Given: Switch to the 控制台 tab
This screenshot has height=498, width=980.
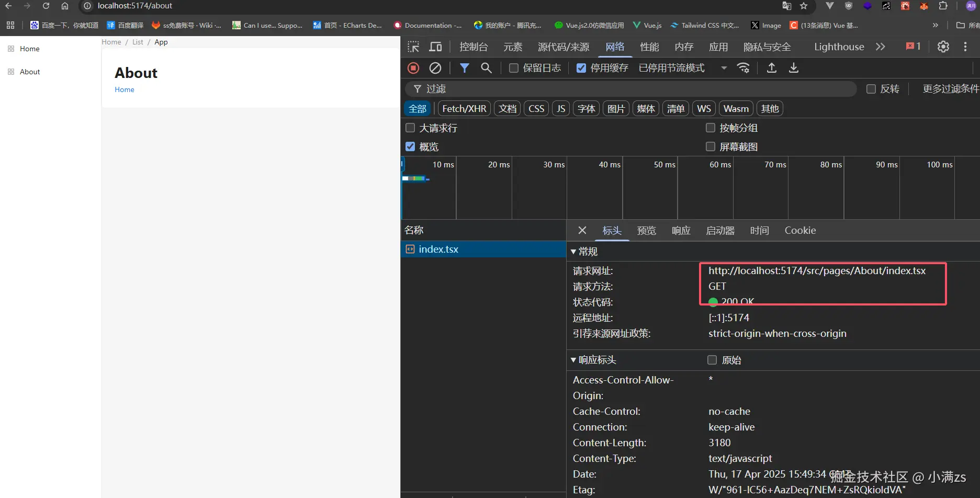Looking at the screenshot, I should [x=474, y=47].
